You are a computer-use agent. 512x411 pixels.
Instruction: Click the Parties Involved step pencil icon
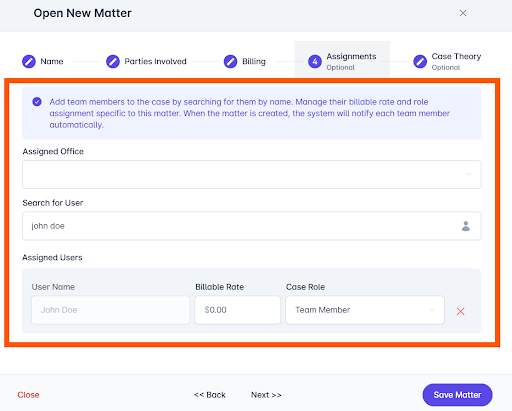point(113,61)
